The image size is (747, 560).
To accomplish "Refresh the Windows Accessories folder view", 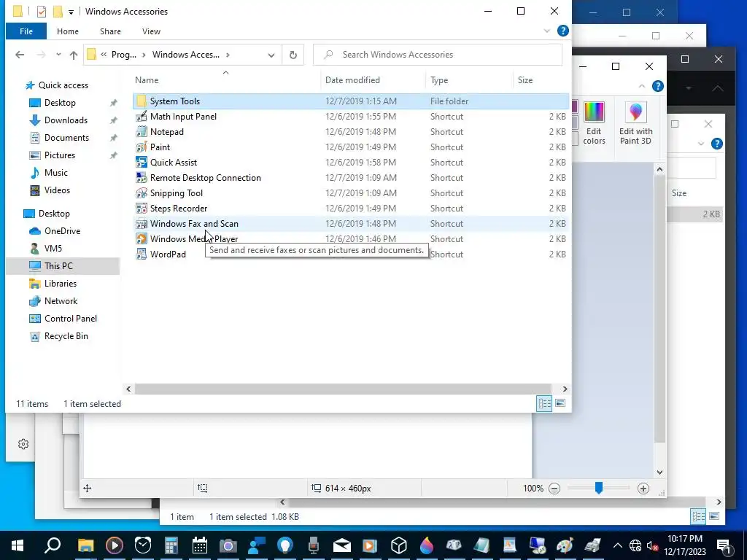I will pos(293,55).
